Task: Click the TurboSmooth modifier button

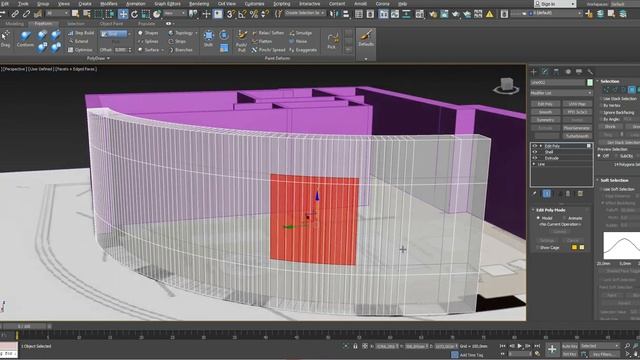Action: (x=577, y=136)
